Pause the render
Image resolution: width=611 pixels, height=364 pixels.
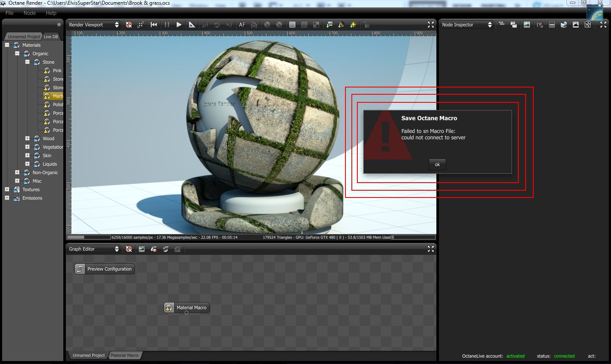[x=167, y=25]
